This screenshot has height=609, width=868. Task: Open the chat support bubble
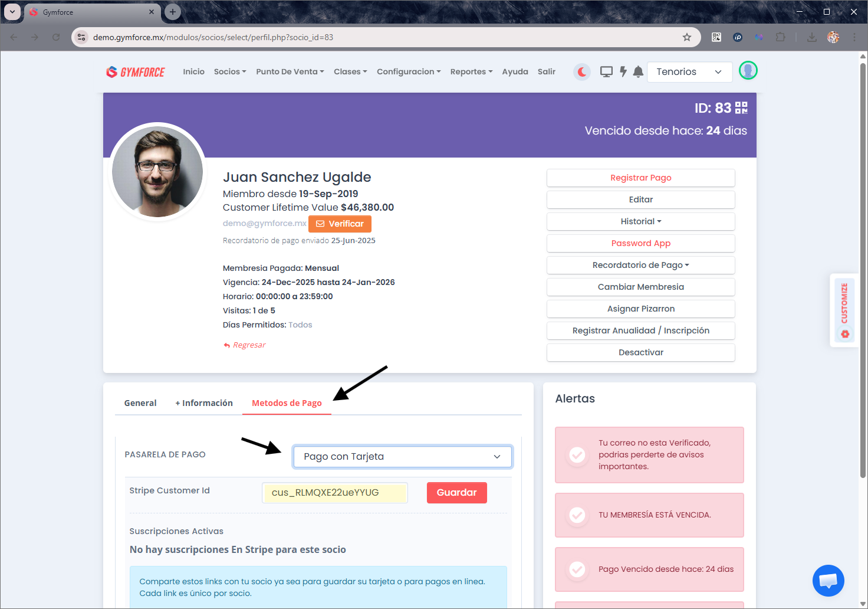(828, 581)
